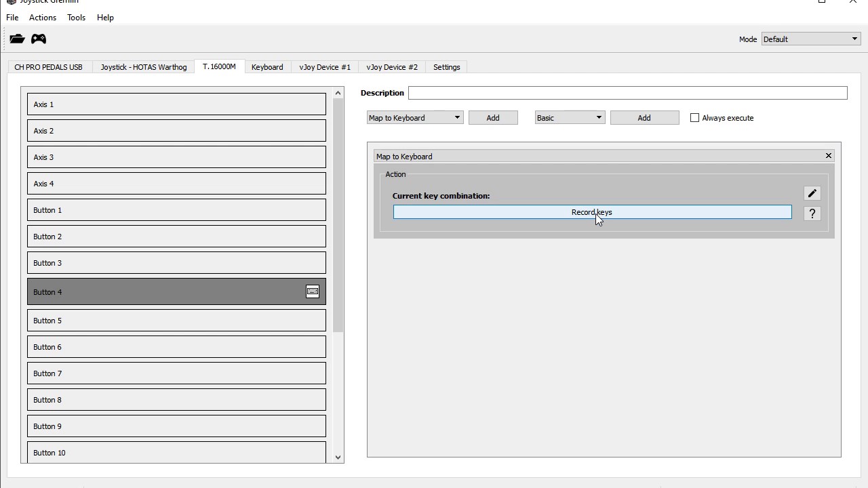This screenshot has width=868, height=488.
Task: Click the pencil edit icon in Action
Action: 812,193
